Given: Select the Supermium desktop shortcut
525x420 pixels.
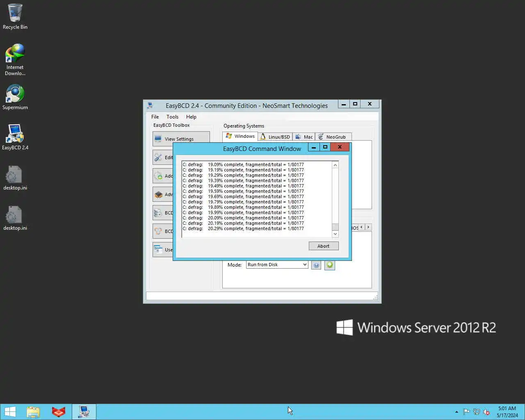Looking at the screenshot, I should (15, 97).
